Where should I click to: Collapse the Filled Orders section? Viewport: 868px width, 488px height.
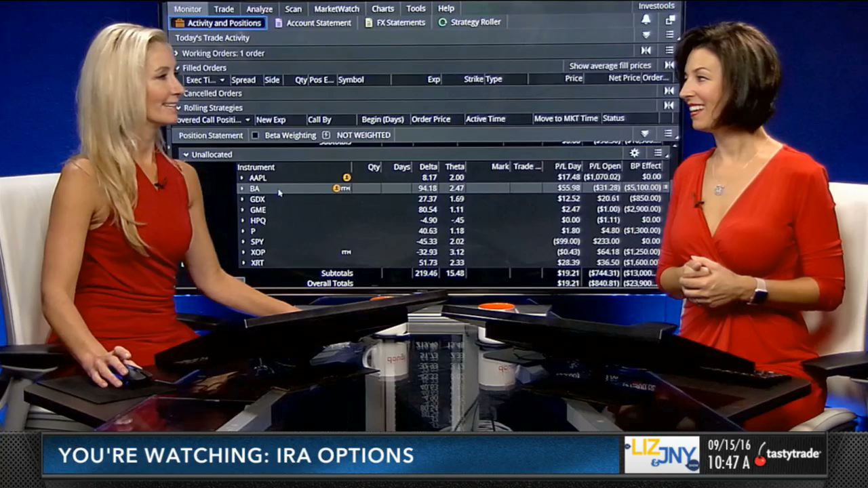point(178,68)
